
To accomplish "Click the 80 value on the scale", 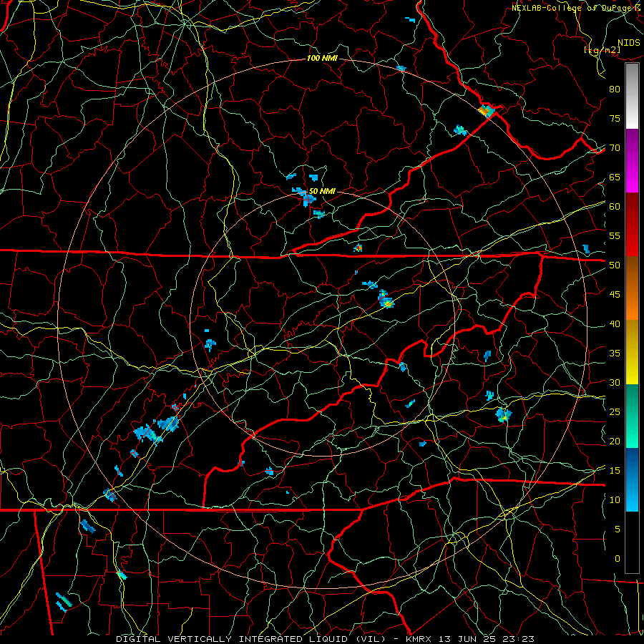I will (615, 89).
